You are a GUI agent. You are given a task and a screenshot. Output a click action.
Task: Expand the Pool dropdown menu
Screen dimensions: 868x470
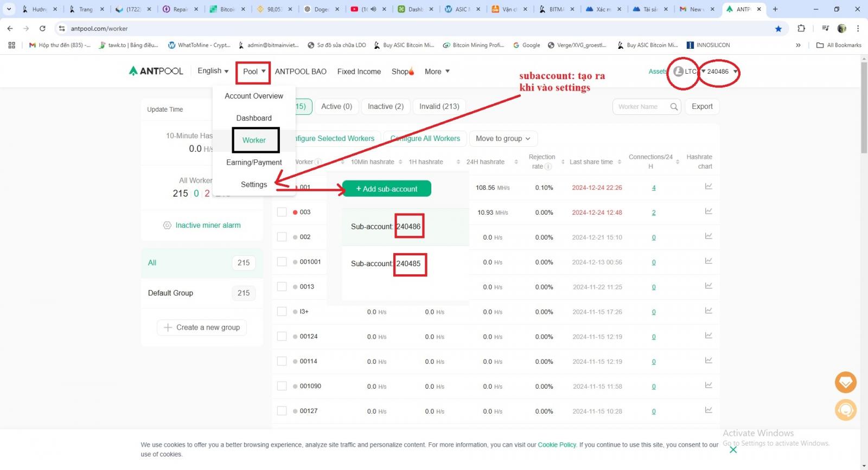click(254, 72)
